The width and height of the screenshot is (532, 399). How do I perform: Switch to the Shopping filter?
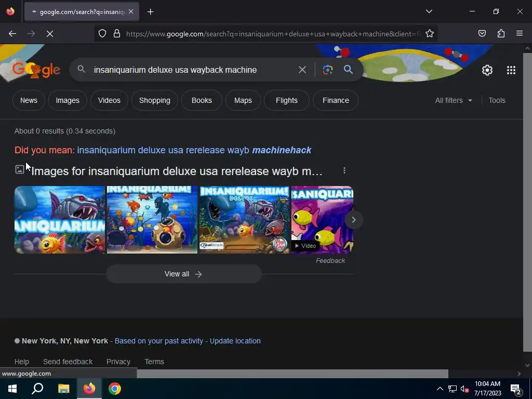tap(155, 100)
